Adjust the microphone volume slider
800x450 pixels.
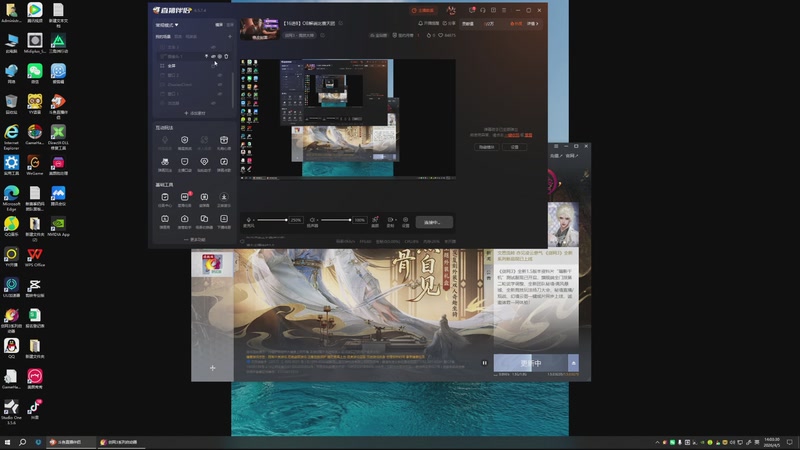coord(272,220)
